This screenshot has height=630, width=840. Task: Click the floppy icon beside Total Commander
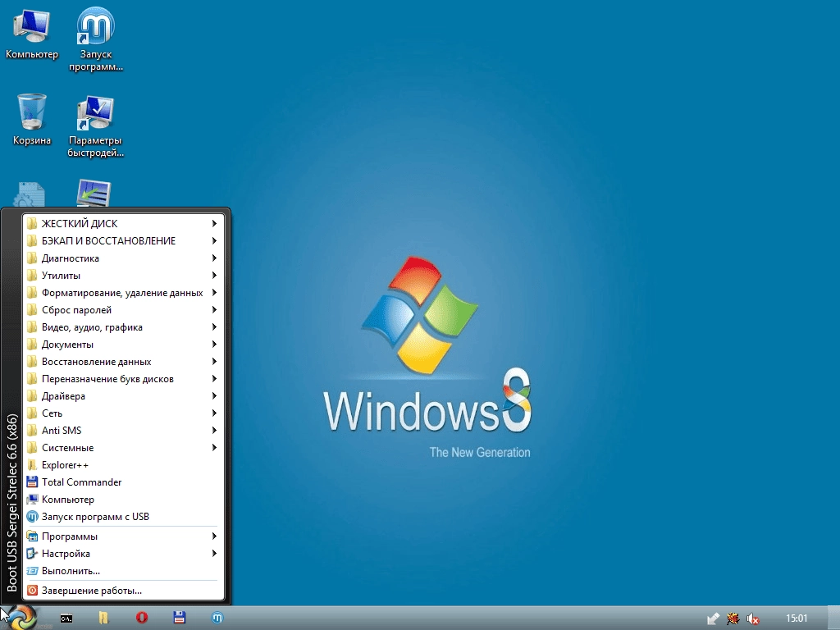pyautogui.click(x=32, y=482)
